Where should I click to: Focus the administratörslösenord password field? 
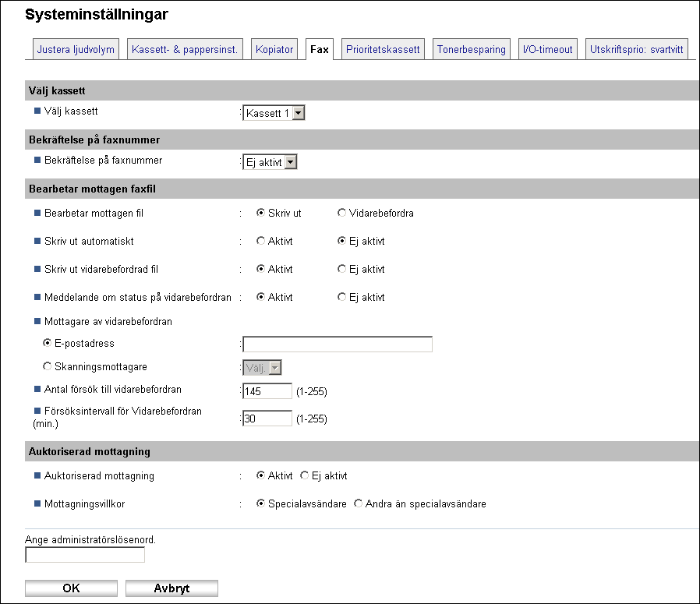click(85, 555)
